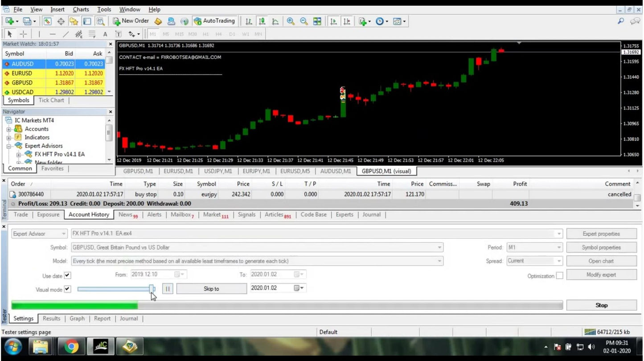Click the Zoom In chart icon
This screenshot has width=644, height=361.
[291, 21]
